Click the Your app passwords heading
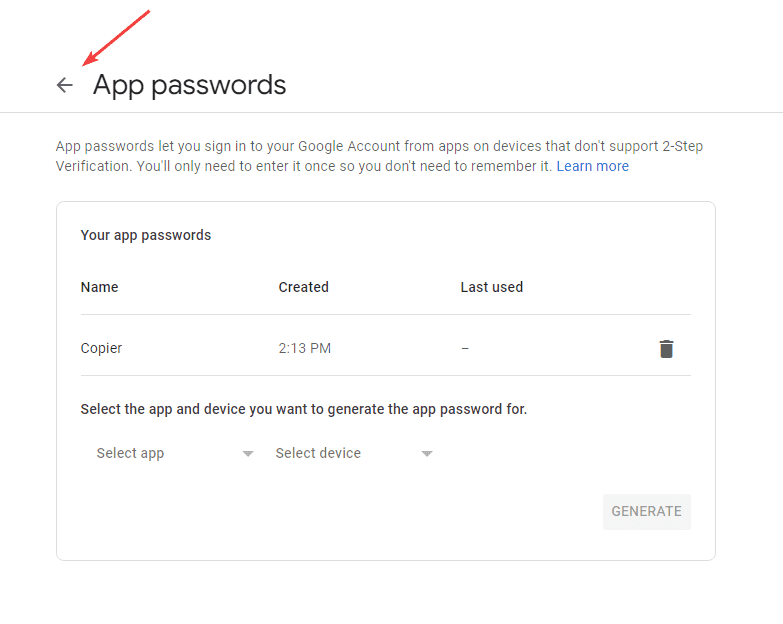 tap(145, 236)
